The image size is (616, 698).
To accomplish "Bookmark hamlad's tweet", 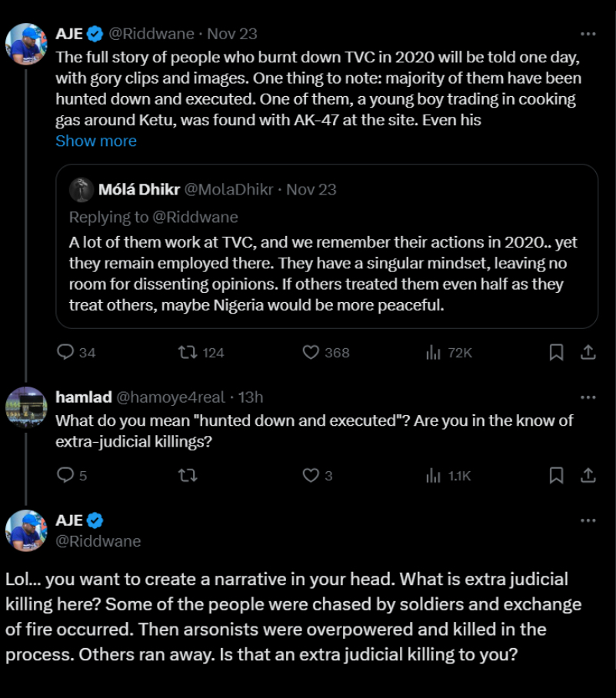I will coord(556,475).
